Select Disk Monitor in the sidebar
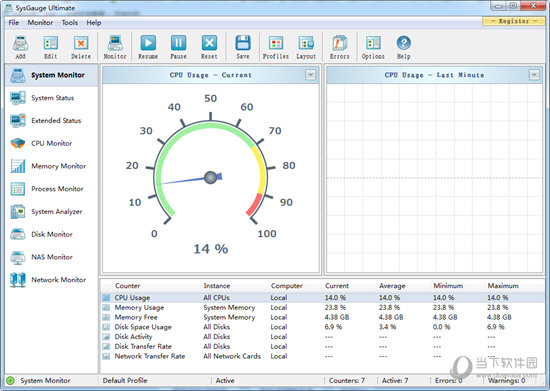The height and width of the screenshot is (391, 550). click(x=52, y=234)
